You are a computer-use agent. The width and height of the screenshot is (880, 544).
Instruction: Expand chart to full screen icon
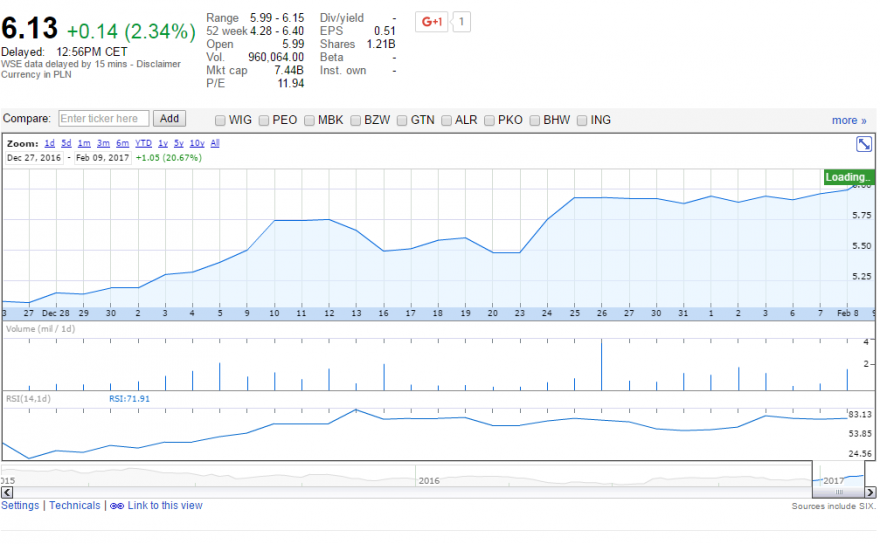(864, 144)
